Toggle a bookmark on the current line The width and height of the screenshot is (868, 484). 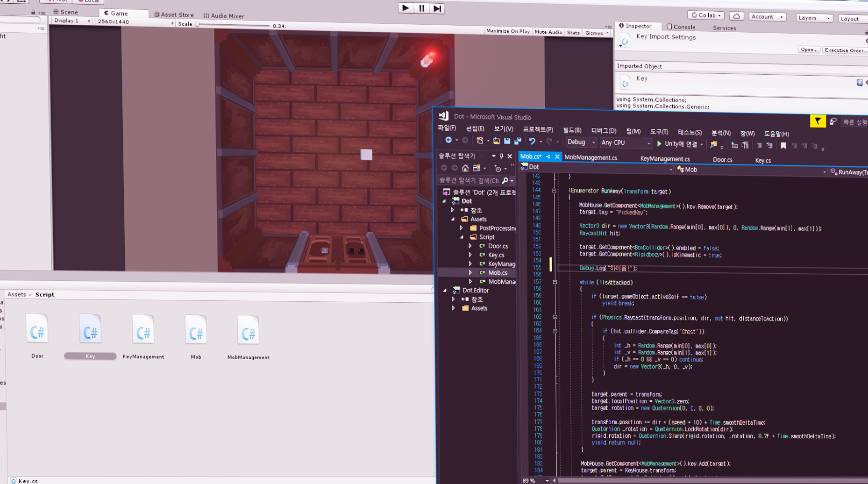pyautogui.click(x=783, y=146)
